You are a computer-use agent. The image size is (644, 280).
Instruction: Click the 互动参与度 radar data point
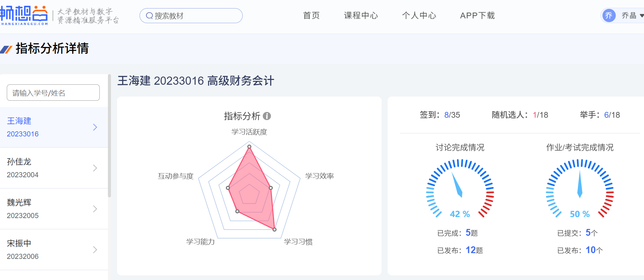(x=228, y=188)
